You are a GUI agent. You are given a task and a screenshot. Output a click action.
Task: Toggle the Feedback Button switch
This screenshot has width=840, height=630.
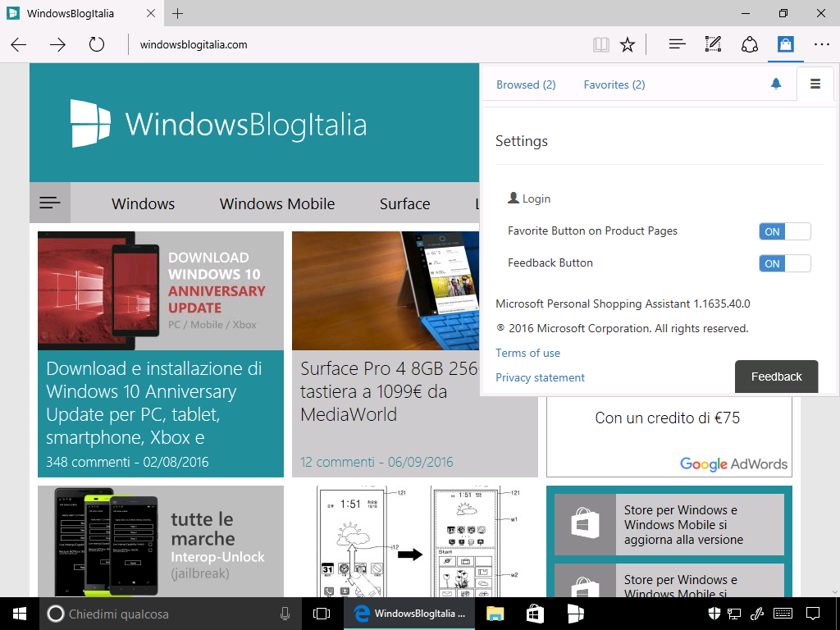coord(785,263)
